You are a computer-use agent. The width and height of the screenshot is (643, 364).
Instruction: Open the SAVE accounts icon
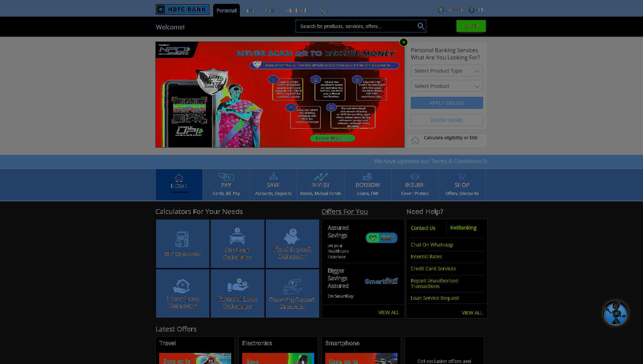[x=273, y=177]
